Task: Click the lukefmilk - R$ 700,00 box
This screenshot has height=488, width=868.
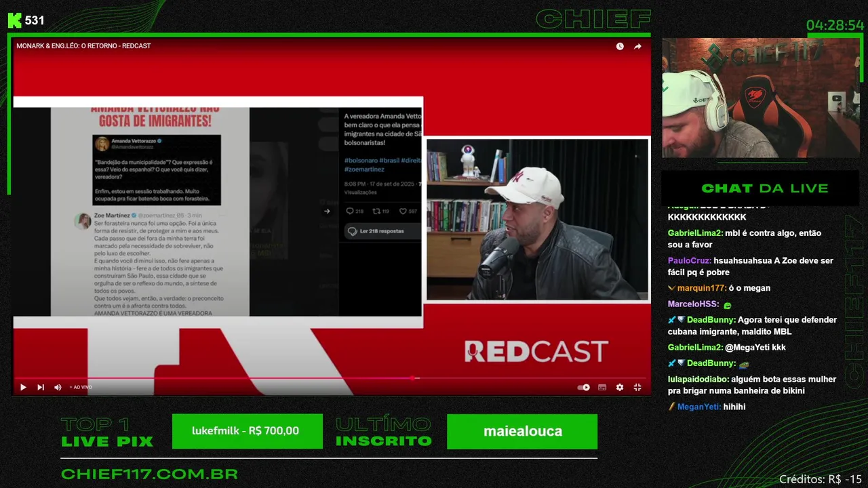Action: coord(248,431)
